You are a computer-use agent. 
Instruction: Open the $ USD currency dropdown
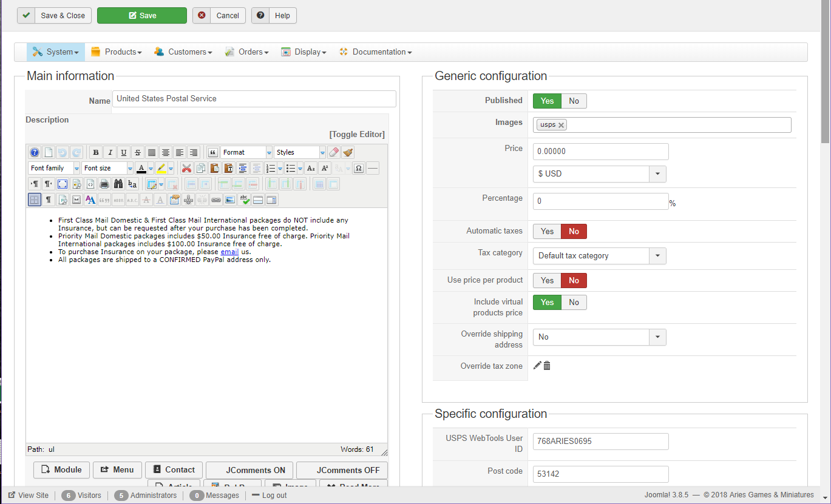(x=599, y=174)
